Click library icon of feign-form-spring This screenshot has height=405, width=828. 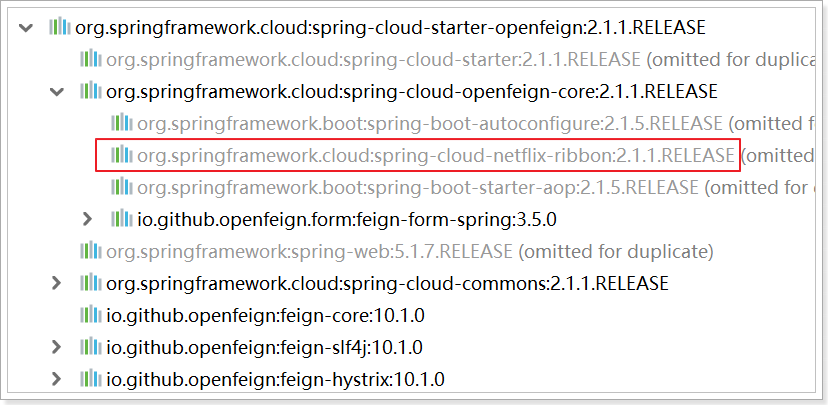122,219
